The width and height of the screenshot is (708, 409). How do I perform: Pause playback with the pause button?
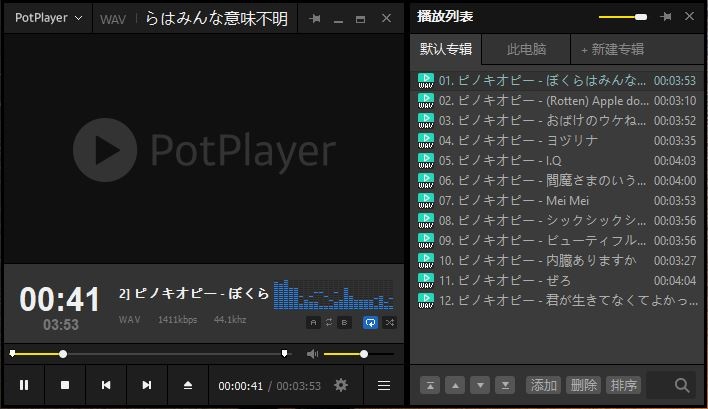(24, 385)
